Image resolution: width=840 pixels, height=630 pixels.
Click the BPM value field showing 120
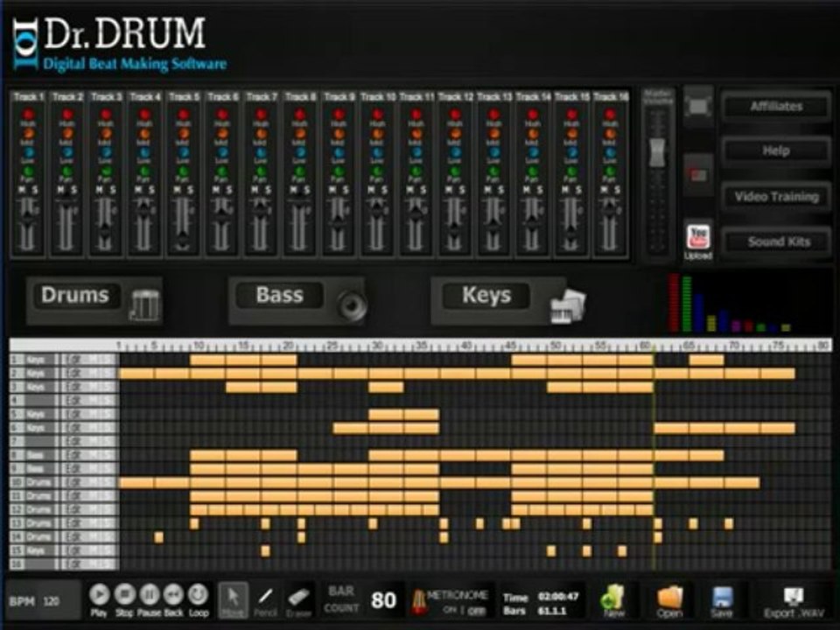click(x=52, y=602)
